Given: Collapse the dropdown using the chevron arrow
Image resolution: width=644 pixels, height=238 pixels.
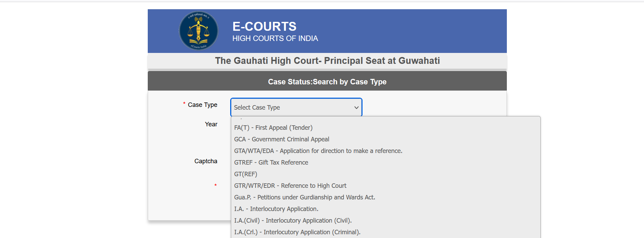Looking at the screenshot, I should click(356, 108).
